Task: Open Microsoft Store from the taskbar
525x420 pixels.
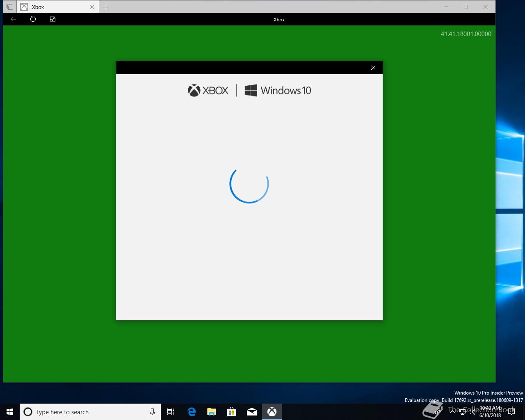Action: tap(231, 412)
